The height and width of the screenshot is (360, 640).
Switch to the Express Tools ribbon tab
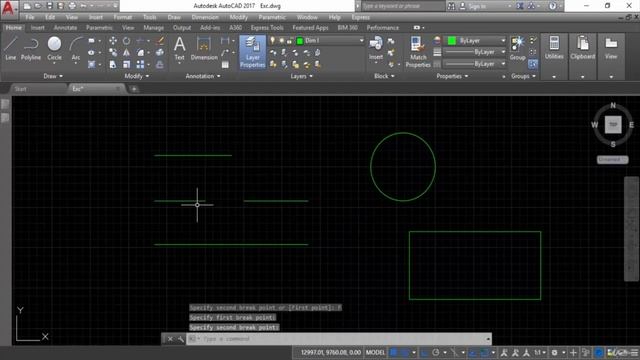point(267,28)
